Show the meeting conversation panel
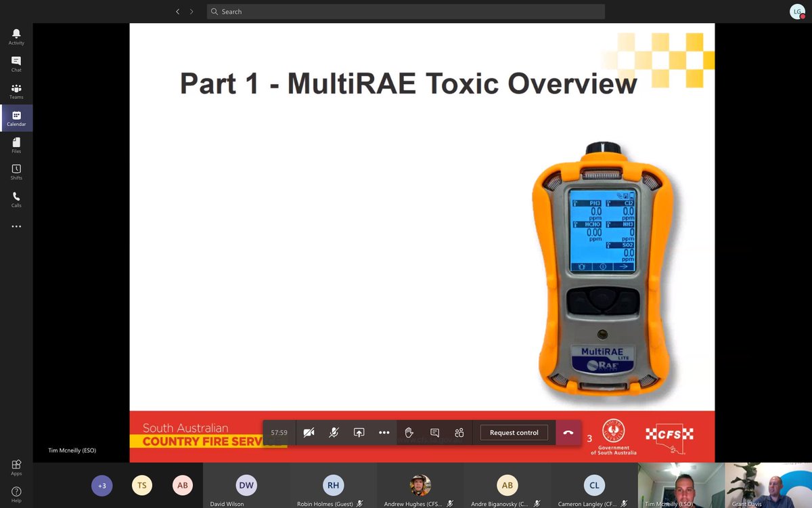Image resolution: width=812 pixels, height=508 pixels. pos(434,432)
